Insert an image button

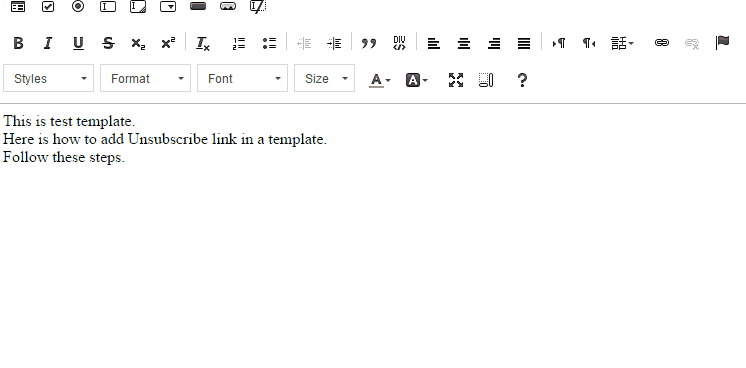(228, 6)
